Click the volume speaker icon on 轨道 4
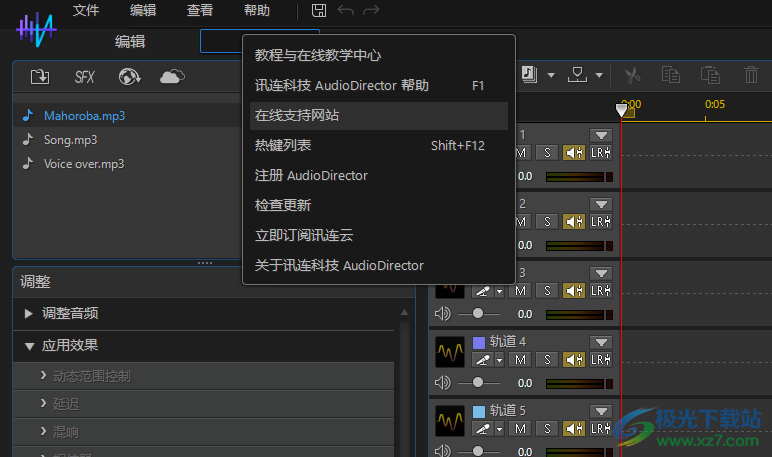Screen dimensions: 772x457 coord(442,383)
